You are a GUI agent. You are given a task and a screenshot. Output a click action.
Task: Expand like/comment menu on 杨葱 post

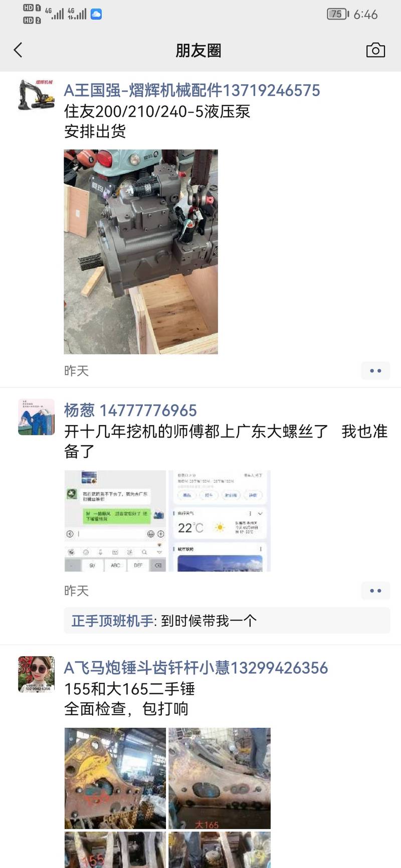(375, 591)
